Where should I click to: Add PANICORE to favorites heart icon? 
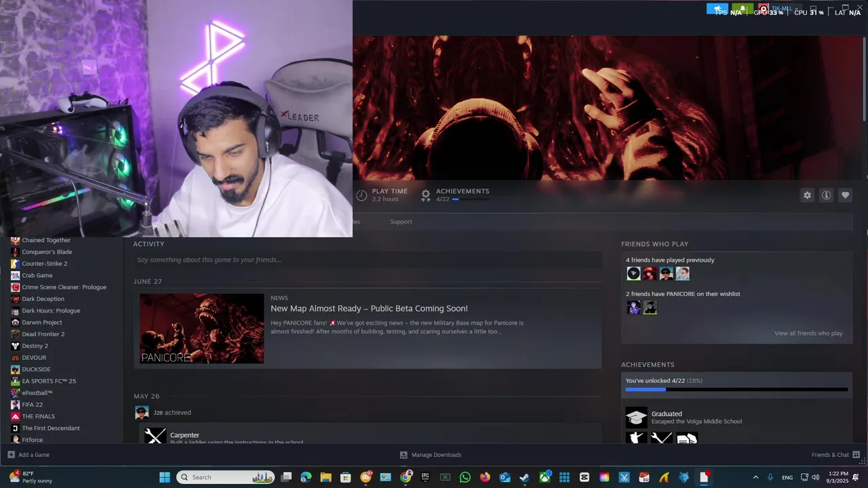click(x=845, y=195)
